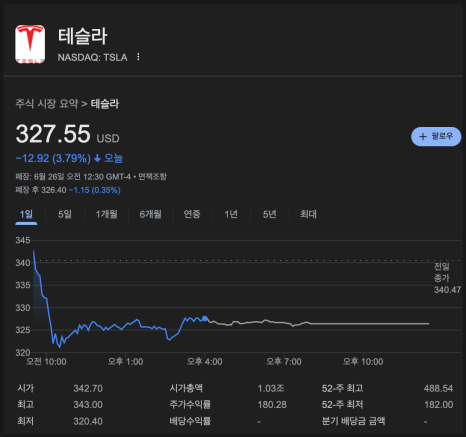Switch to the 1개월 chart tab
The width and height of the screenshot is (466, 437).
tap(107, 214)
